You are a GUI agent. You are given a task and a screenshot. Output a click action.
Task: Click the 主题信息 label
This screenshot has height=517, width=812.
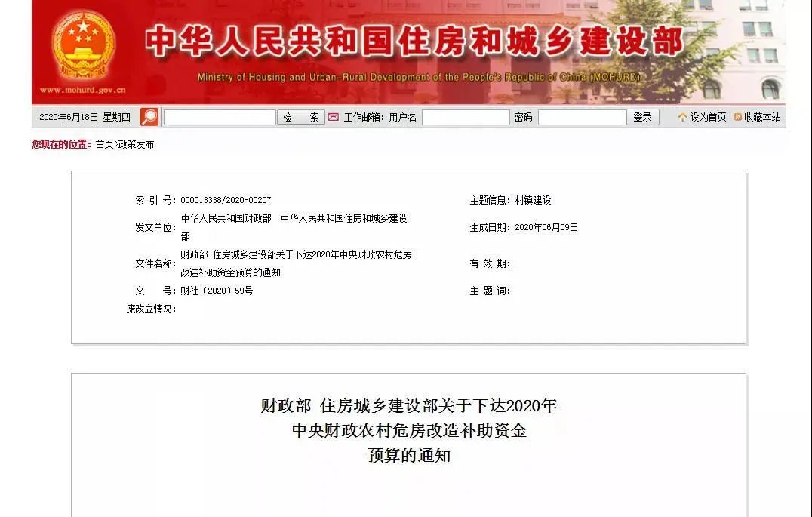click(x=490, y=200)
